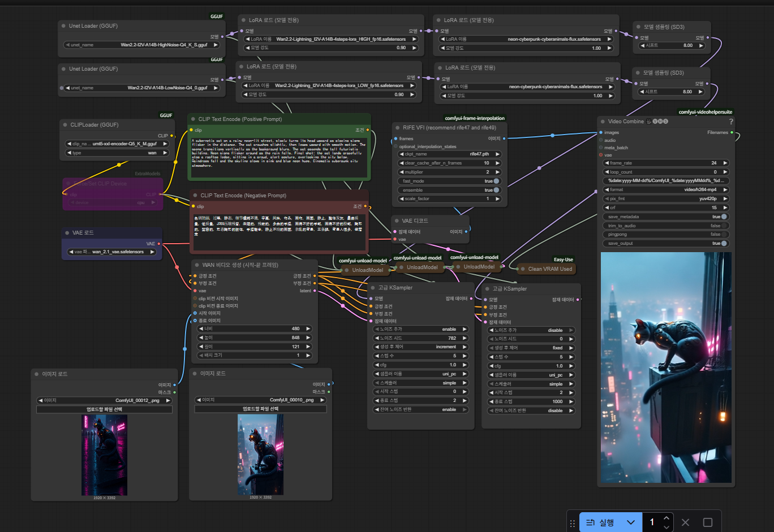Collapse the VAE 디코드 node
Viewport: 774px width, 532px height.
(x=397, y=221)
